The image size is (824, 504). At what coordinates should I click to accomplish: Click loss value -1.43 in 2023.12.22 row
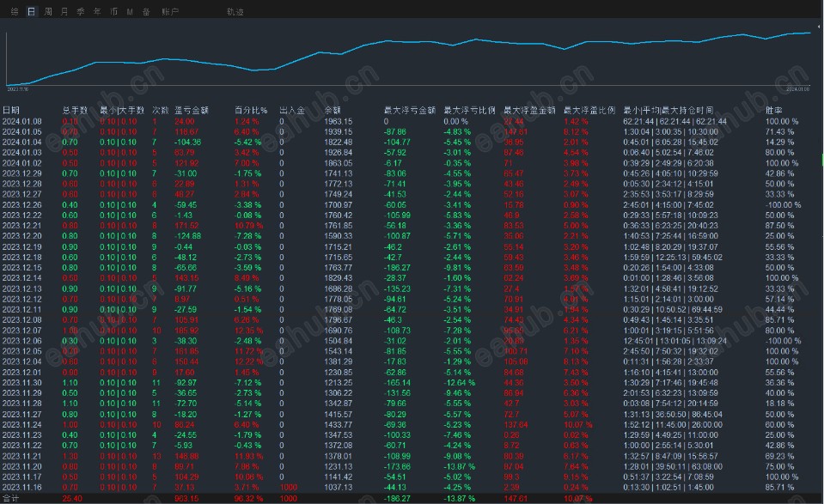tap(183, 216)
